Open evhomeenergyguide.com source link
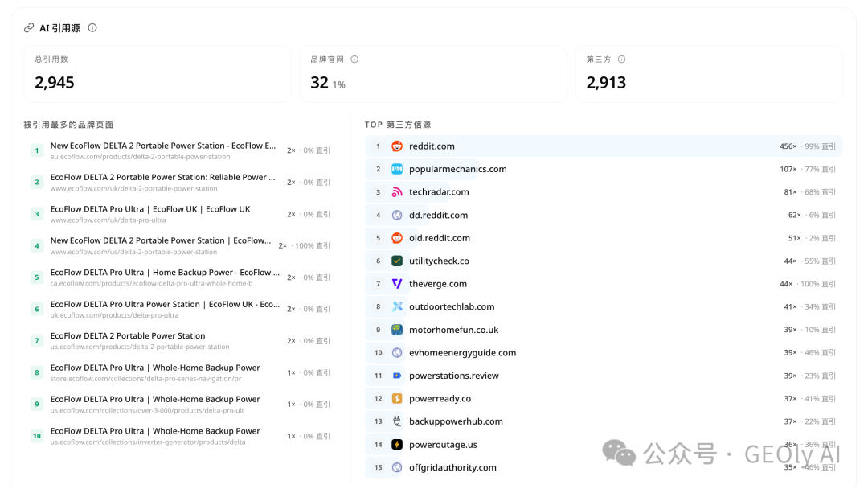Image resolution: width=868 pixels, height=489 pixels. point(462,353)
